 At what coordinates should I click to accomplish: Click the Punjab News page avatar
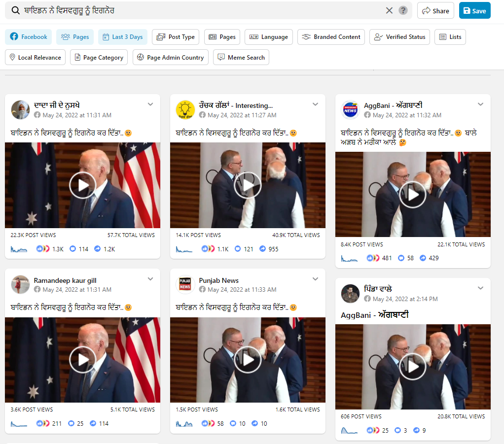point(185,285)
